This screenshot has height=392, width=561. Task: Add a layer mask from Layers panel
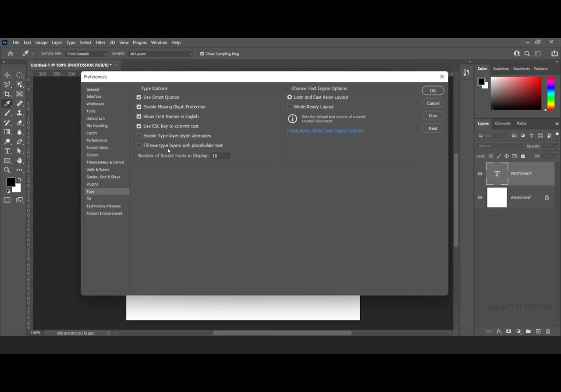pyautogui.click(x=508, y=331)
